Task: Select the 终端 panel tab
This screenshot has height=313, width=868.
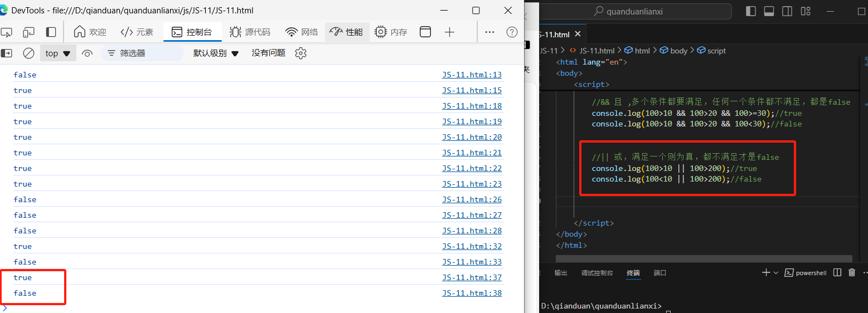Action: pyautogui.click(x=633, y=273)
